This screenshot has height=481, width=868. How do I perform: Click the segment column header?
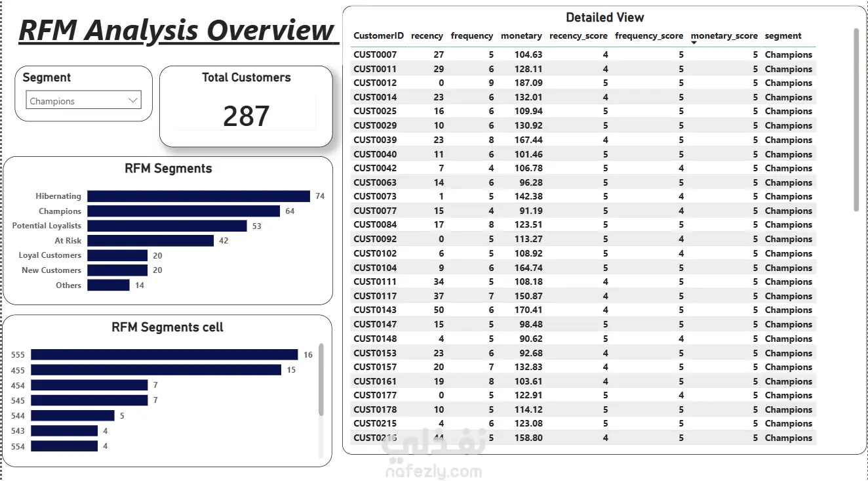pyautogui.click(x=783, y=36)
